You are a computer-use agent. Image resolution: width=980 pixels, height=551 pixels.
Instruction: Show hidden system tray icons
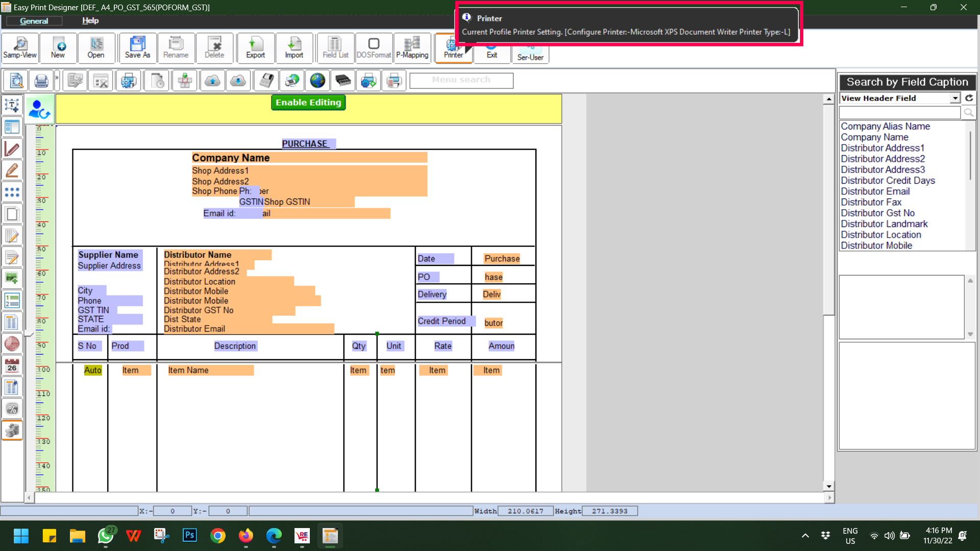click(x=805, y=536)
